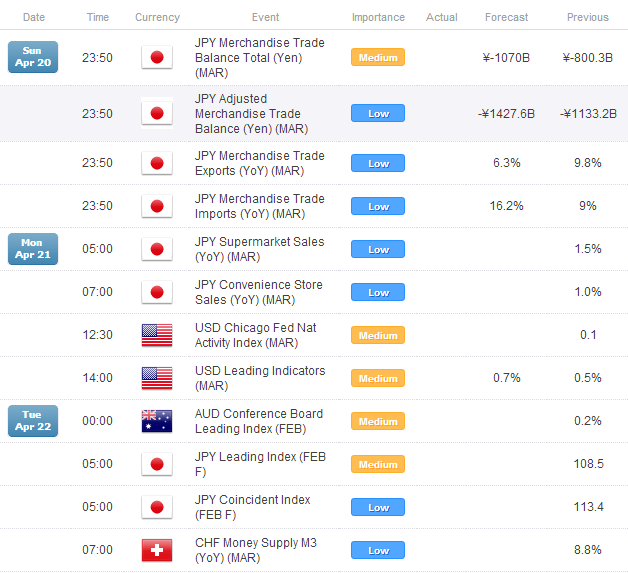Select the Mon Apr 21 date badge
Image resolution: width=628 pixels, height=573 pixels.
click(x=33, y=249)
